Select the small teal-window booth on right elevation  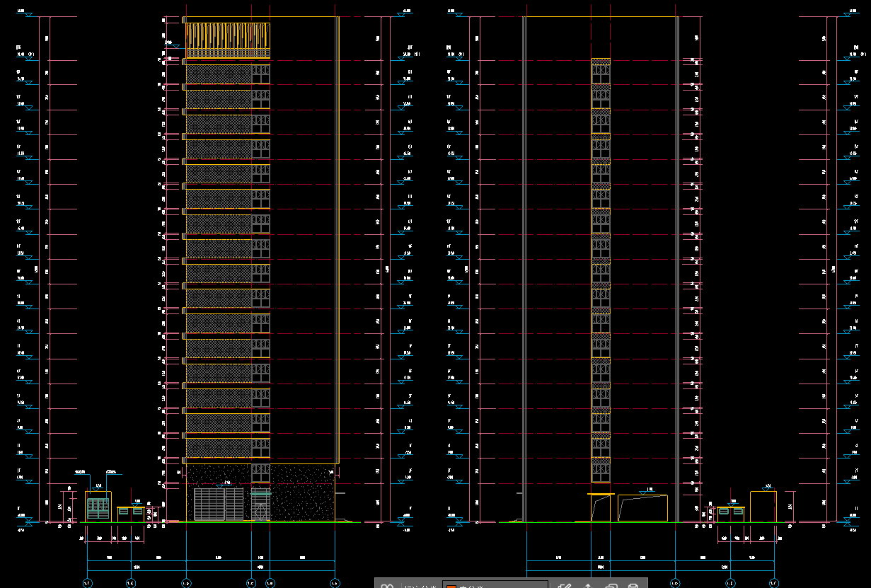pyautogui.click(x=730, y=514)
